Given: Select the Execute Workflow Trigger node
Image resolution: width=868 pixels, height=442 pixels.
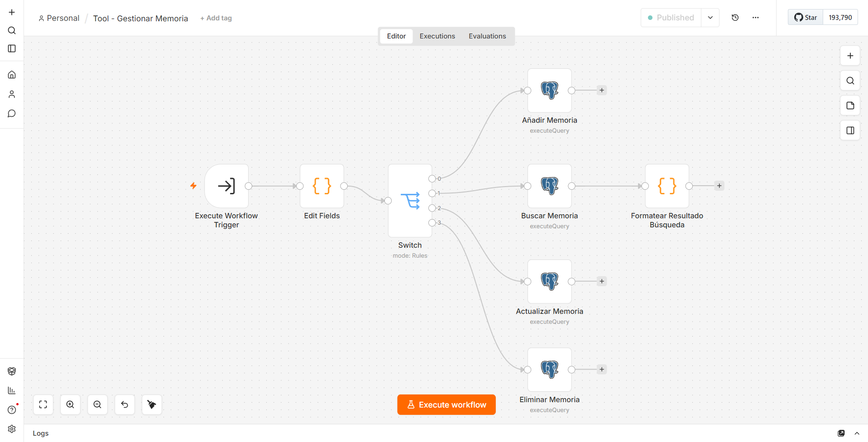Looking at the screenshot, I should (x=226, y=186).
